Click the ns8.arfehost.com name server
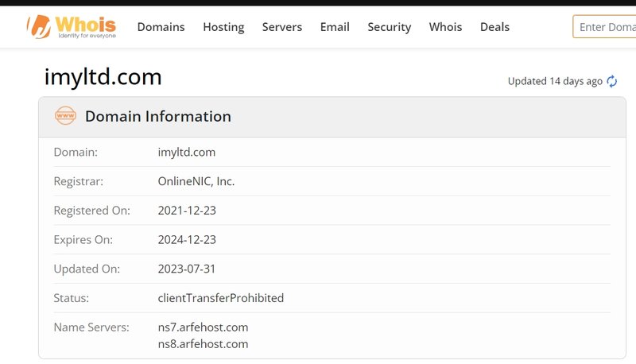Viewport: 636px width, 364px height. pyautogui.click(x=203, y=344)
